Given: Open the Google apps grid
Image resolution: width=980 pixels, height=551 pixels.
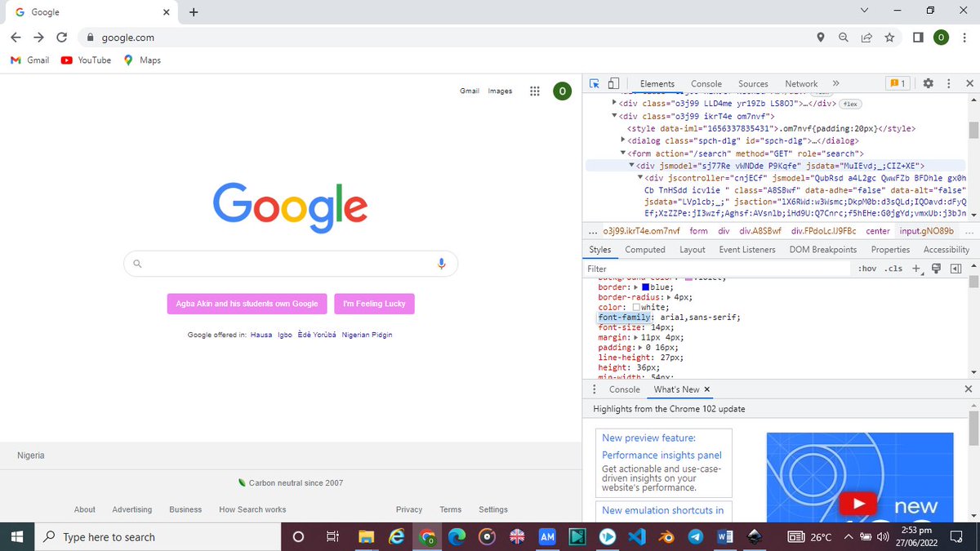Looking at the screenshot, I should point(534,91).
